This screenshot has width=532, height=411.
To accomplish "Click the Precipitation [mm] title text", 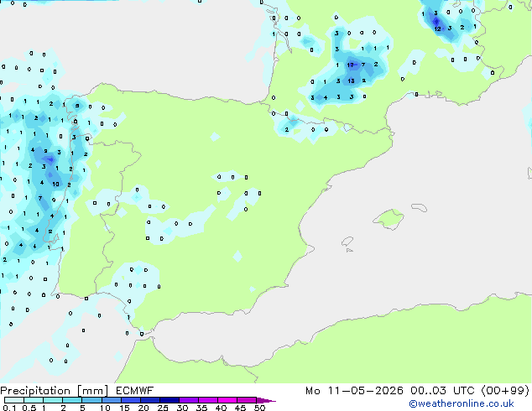I will click(x=55, y=391).
